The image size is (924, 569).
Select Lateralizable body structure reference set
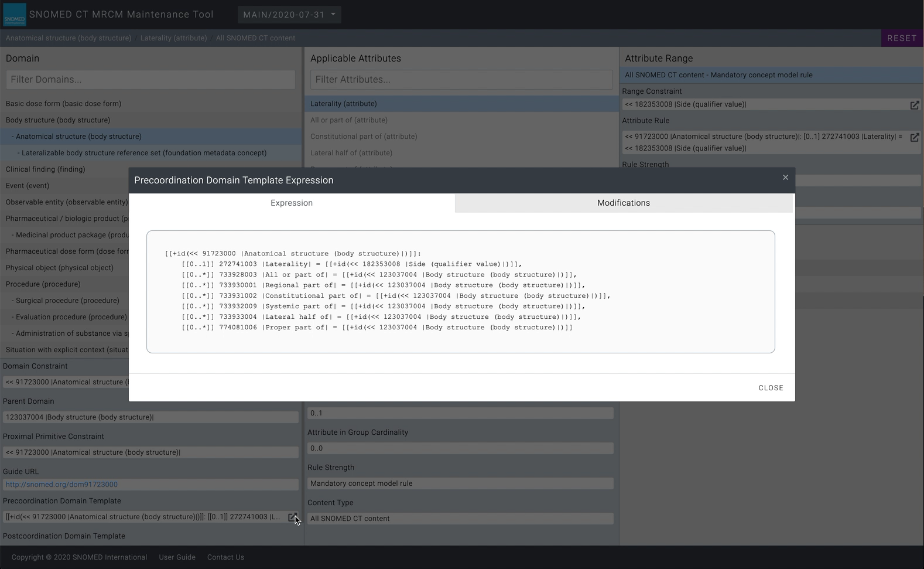[x=151, y=153]
